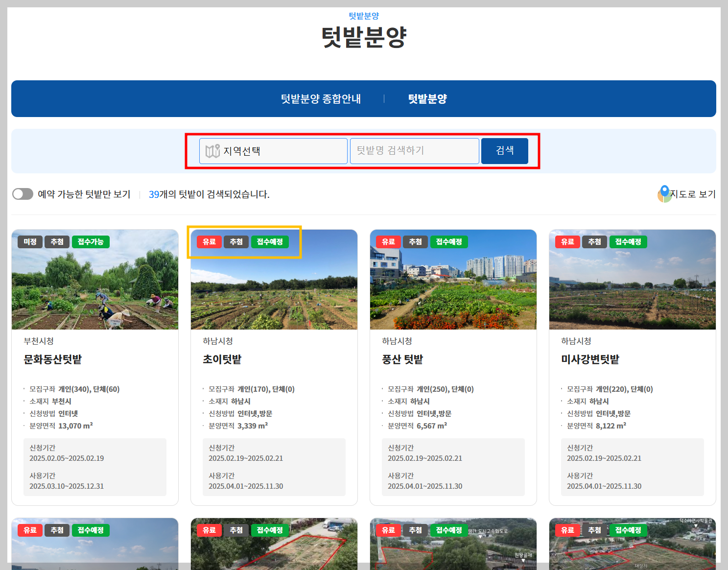Open the 풍산 텃밭 photo thumbnail

453,280
